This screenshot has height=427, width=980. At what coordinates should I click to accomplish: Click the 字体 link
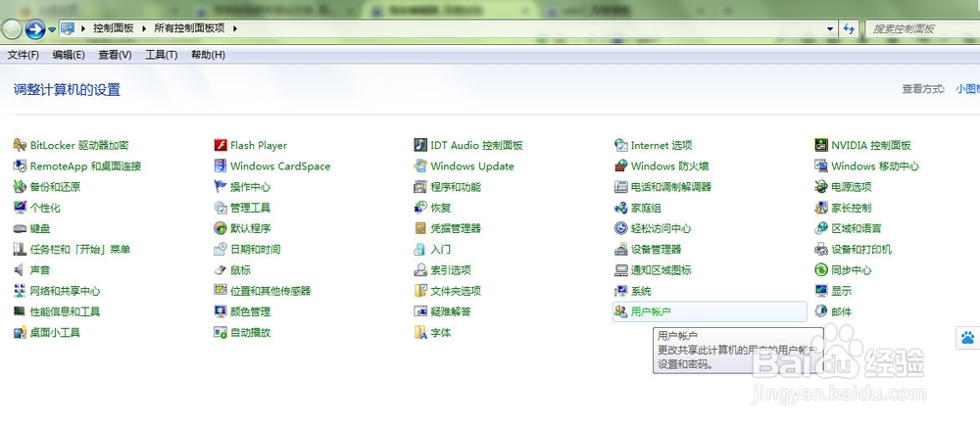pos(441,333)
